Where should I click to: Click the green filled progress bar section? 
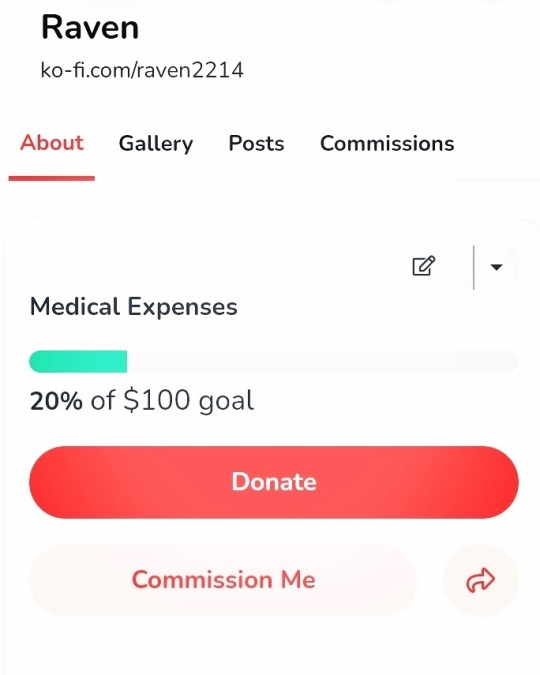point(78,362)
